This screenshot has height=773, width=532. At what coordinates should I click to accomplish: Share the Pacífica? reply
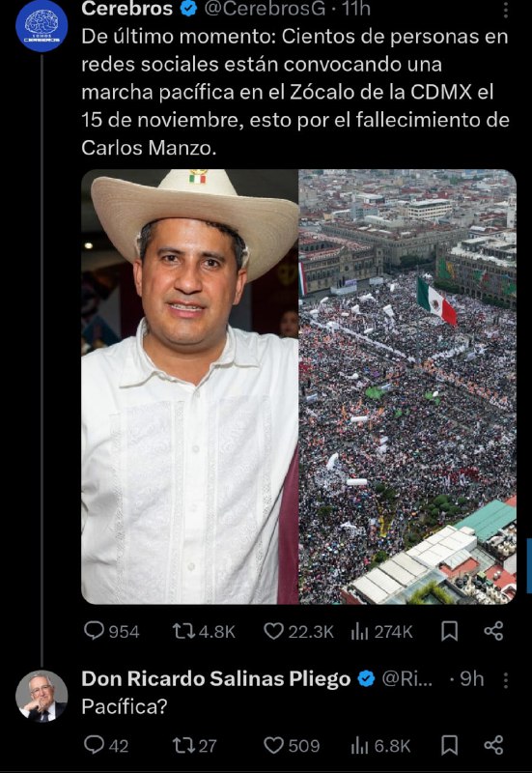pyautogui.click(x=493, y=745)
